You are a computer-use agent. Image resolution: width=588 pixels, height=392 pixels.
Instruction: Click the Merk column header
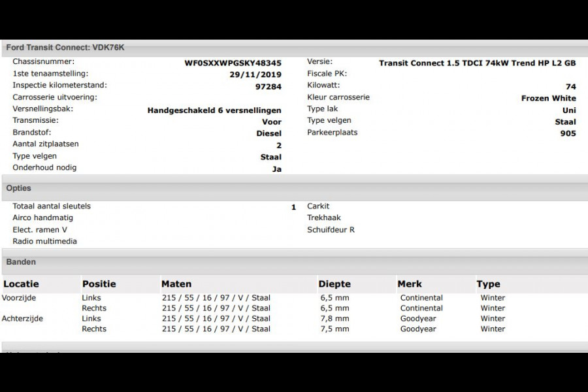pos(410,284)
